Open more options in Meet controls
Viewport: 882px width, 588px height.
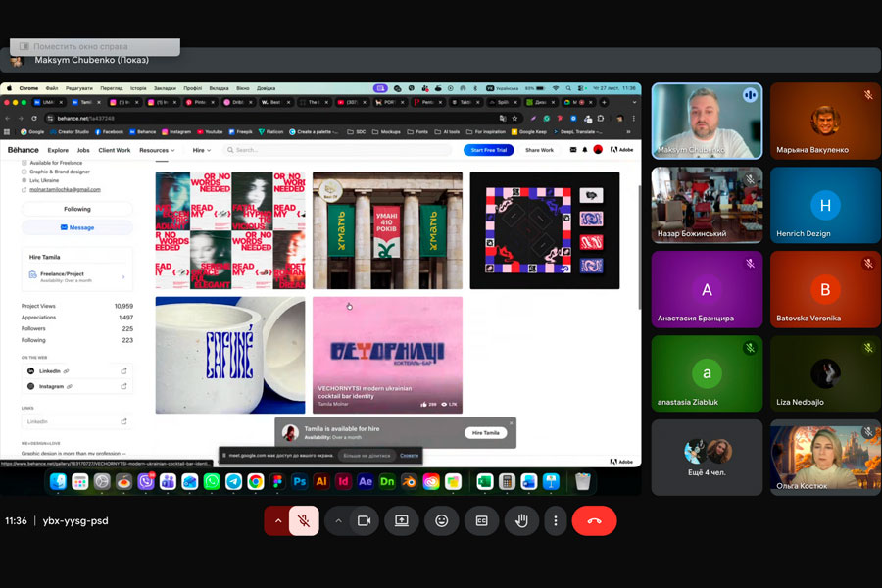click(556, 521)
